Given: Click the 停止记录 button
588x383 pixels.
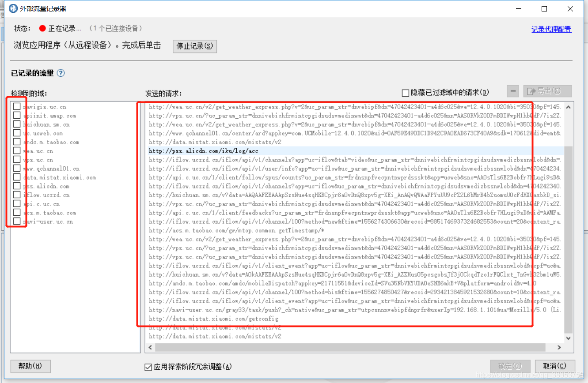Looking at the screenshot, I should click(194, 46).
